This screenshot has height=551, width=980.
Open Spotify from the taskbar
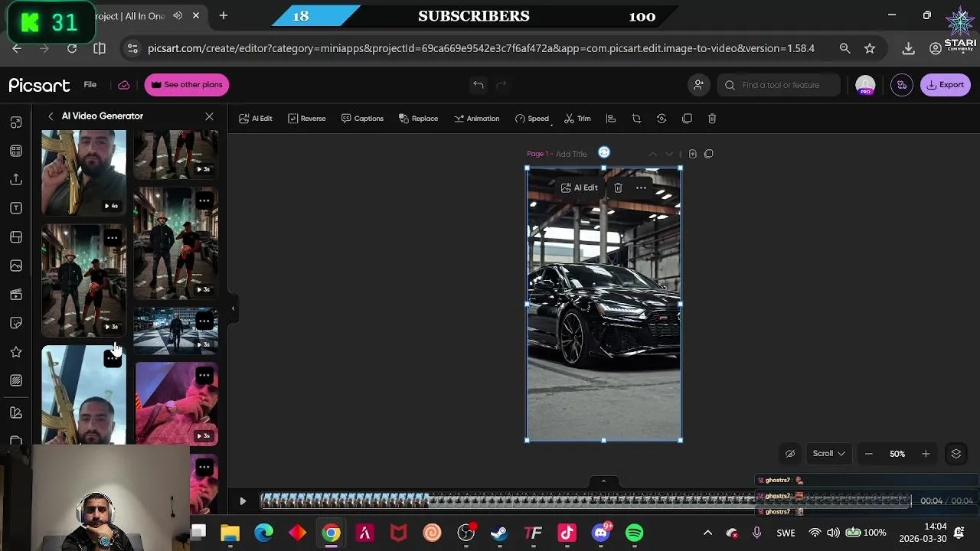tap(634, 533)
